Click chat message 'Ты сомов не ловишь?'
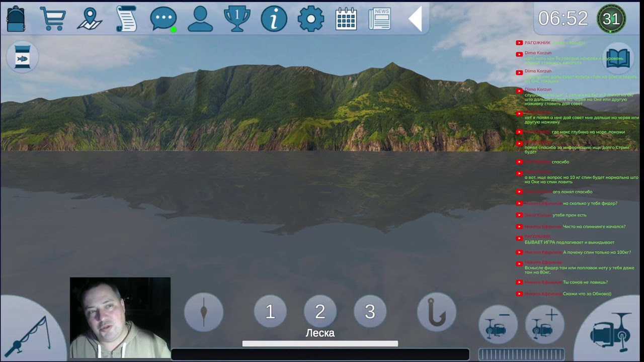This screenshot has height=362, width=644. pos(585,283)
